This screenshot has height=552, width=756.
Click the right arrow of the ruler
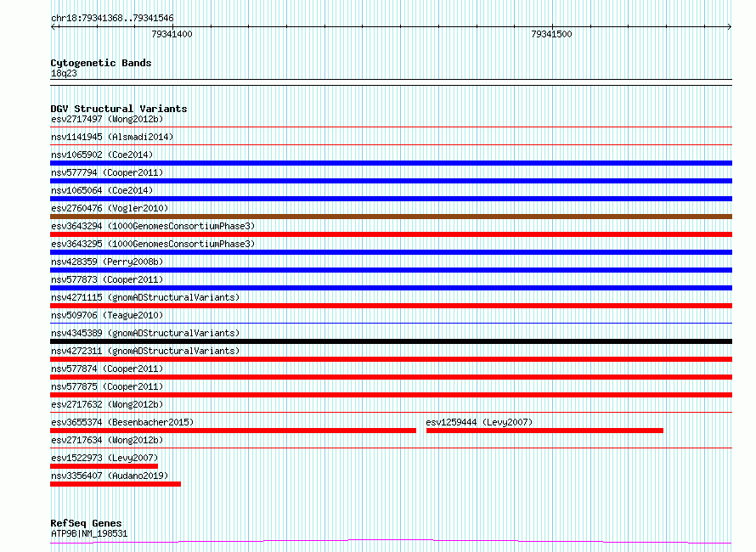(x=730, y=27)
